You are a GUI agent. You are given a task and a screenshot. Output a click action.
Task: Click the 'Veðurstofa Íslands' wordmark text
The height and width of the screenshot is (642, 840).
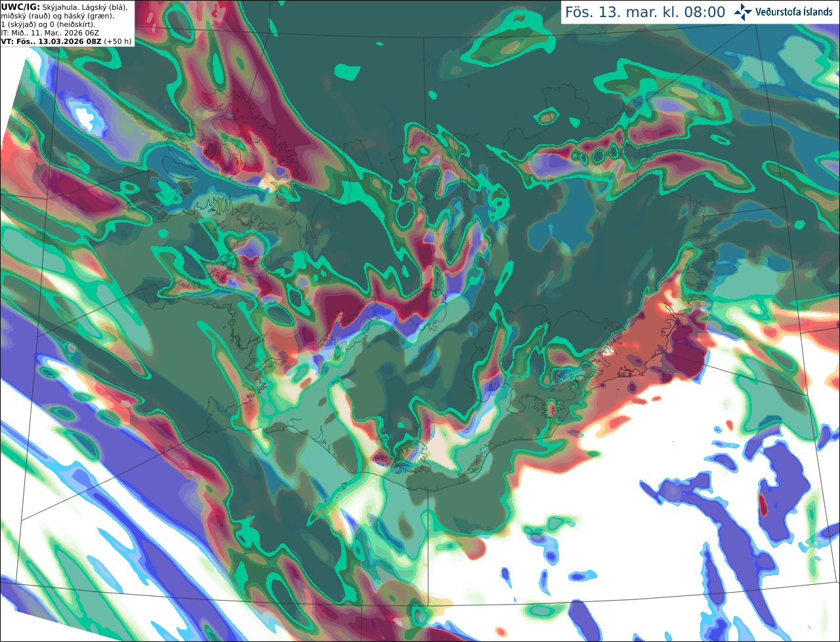coord(794,12)
